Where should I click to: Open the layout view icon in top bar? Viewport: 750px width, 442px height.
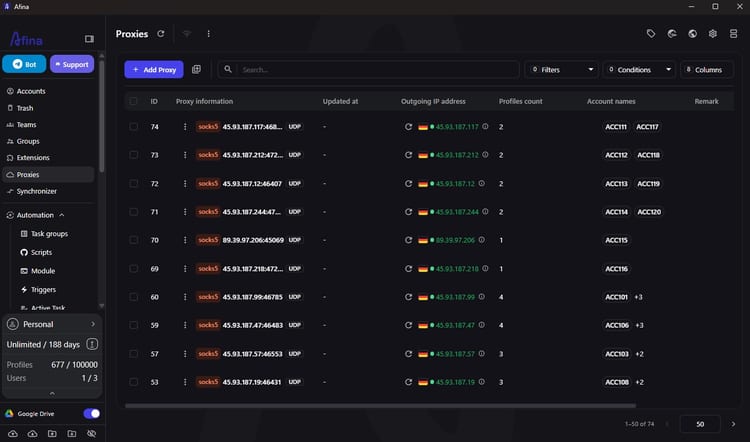pyautogui.click(x=733, y=33)
